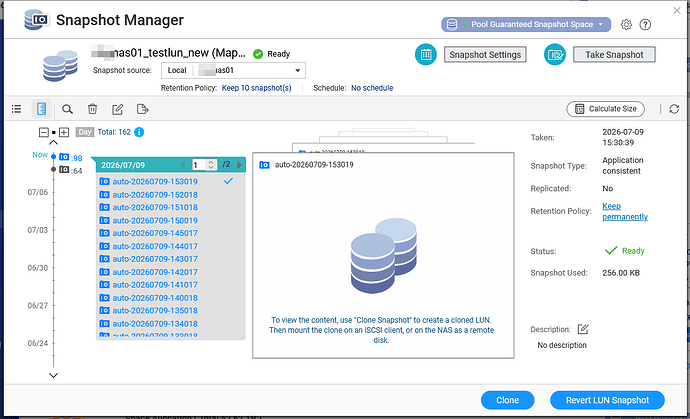The image size is (690, 419).
Task: Select snapshot auto-20260709-152018
Action: [155, 195]
